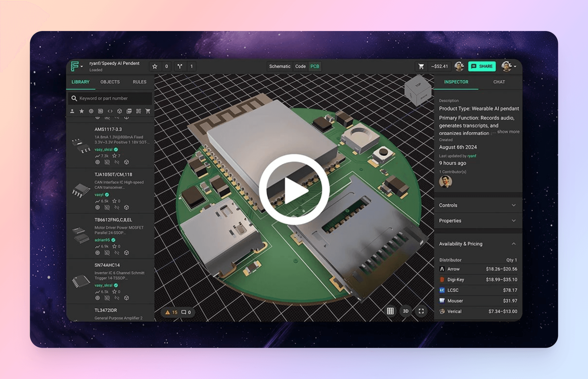The width and height of the screenshot is (588, 379).
Task: Select the AMS1117-3.3 part
Action: pyautogui.click(x=108, y=129)
